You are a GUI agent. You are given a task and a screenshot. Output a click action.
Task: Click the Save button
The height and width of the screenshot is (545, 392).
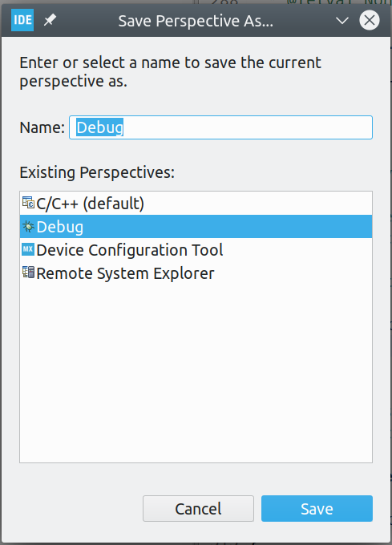click(x=317, y=508)
